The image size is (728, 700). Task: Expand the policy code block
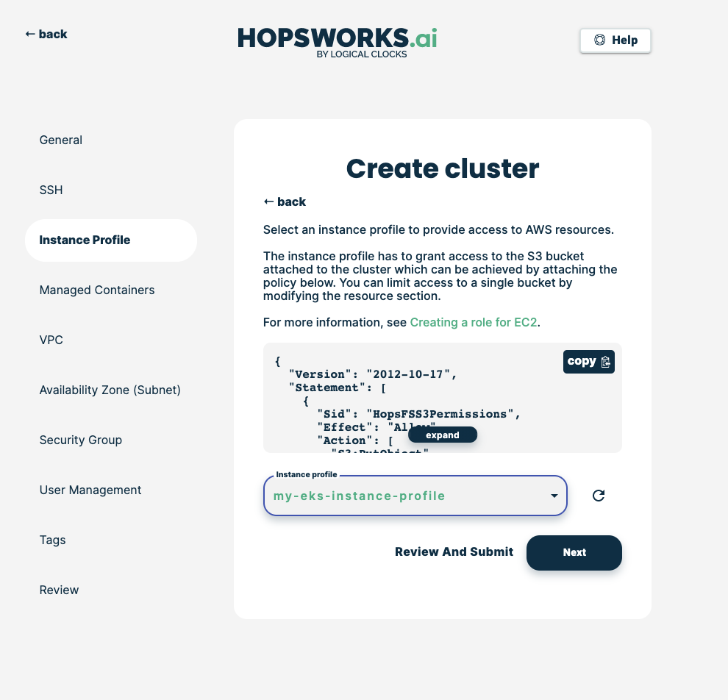[x=443, y=435]
